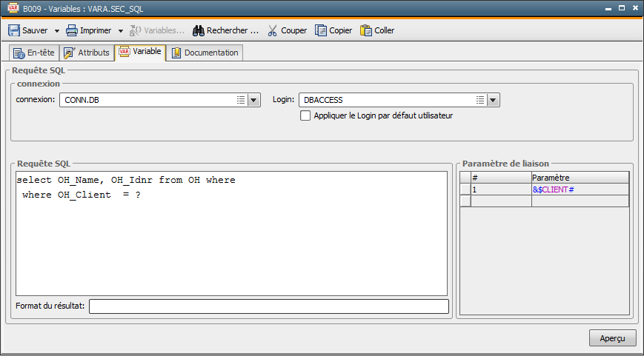Screen dimensions: 644x356
Task: Click the Copier toolbar icon
Action: pos(321,31)
